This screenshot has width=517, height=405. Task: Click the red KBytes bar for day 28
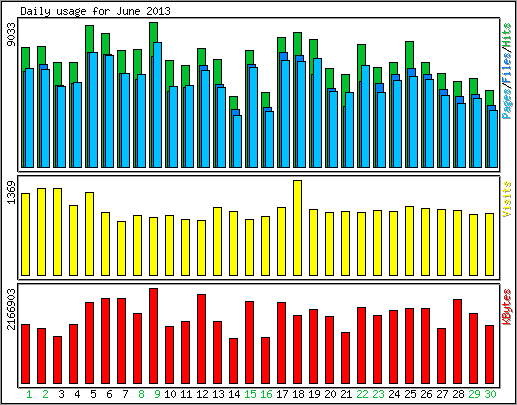pos(457,342)
